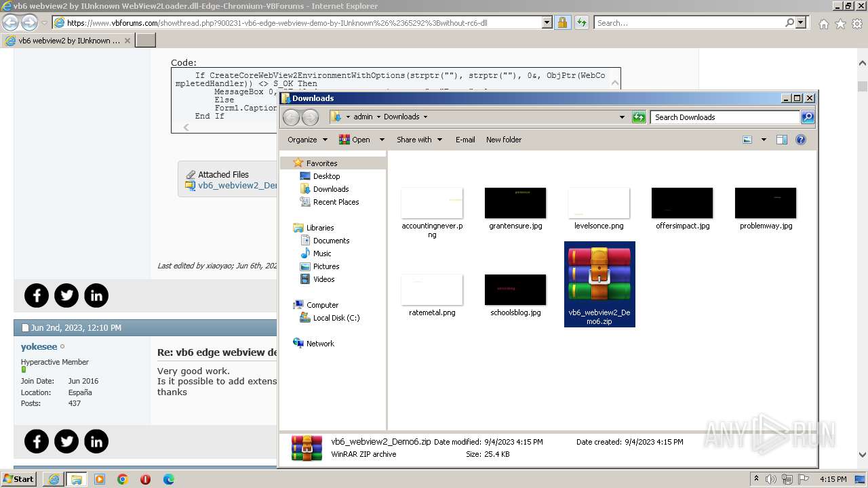This screenshot has width=868, height=488.
Task: Close the vb6 webview2 browser tab
Action: click(x=127, y=41)
